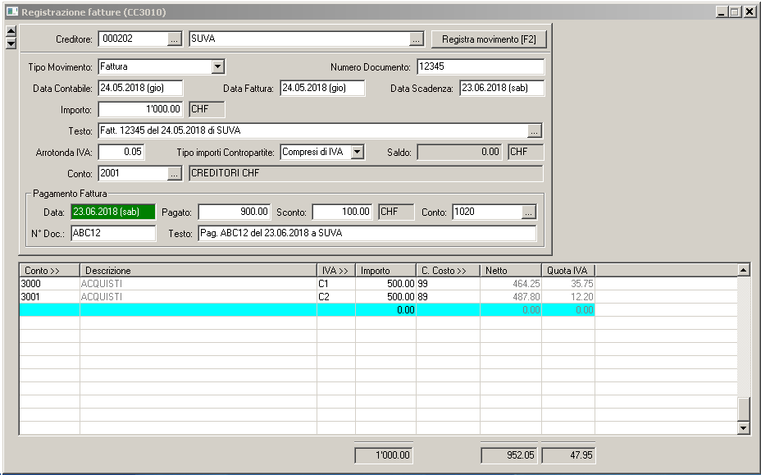
Task: Open account lookup next to Conto 2001
Action: 174,173
